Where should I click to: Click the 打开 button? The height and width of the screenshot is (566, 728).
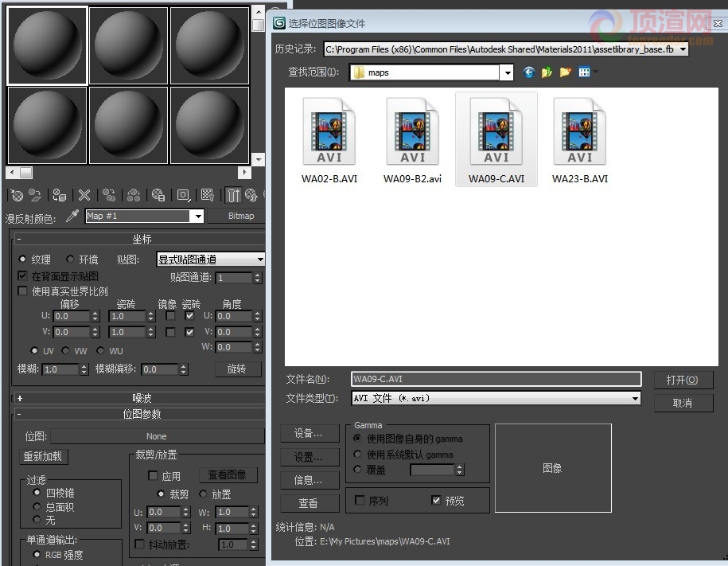pos(683,380)
